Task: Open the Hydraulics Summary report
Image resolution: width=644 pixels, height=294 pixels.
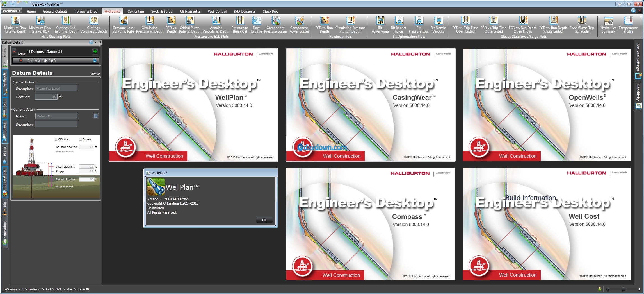Action: coord(608,25)
